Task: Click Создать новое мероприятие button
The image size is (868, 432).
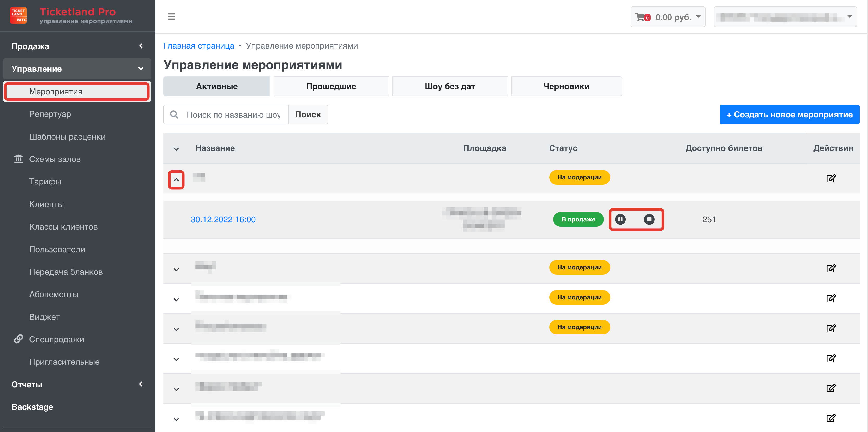Action: 789,115
